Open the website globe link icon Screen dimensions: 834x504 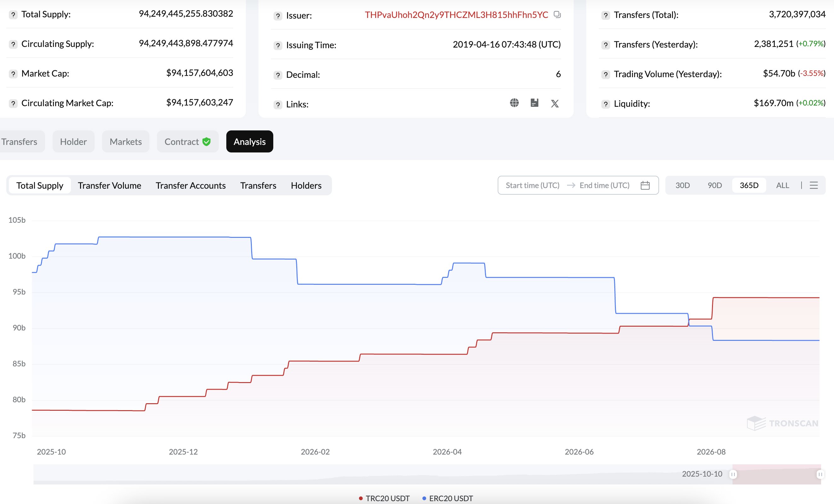pyautogui.click(x=514, y=103)
